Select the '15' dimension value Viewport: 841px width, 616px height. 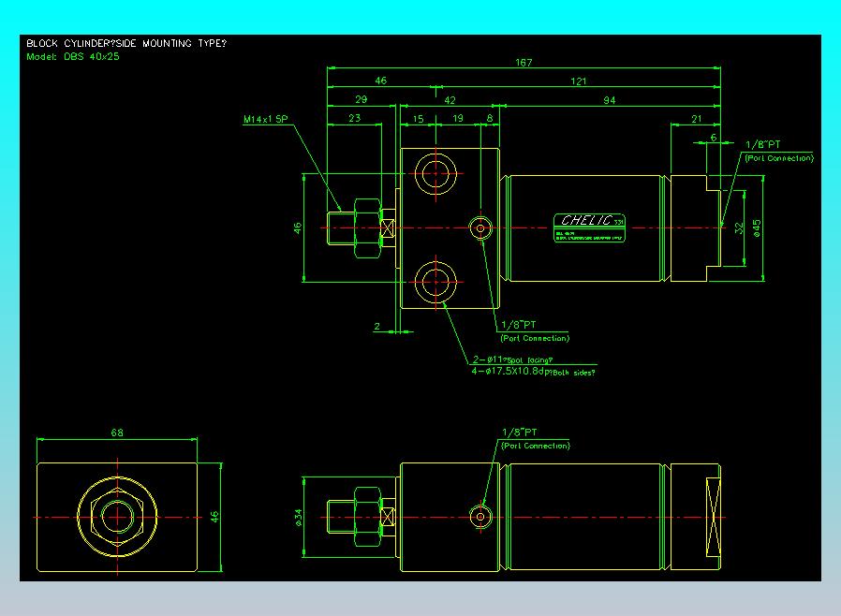click(x=418, y=119)
